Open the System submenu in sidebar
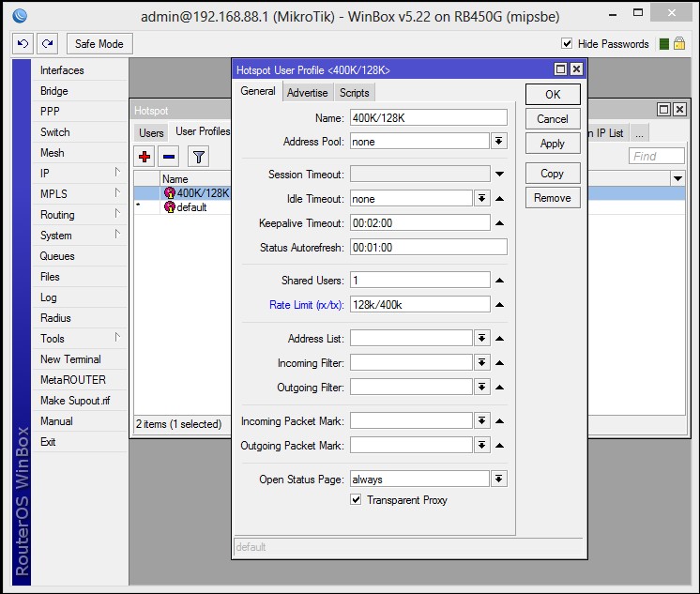This screenshot has height=594, width=700. coord(80,236)
